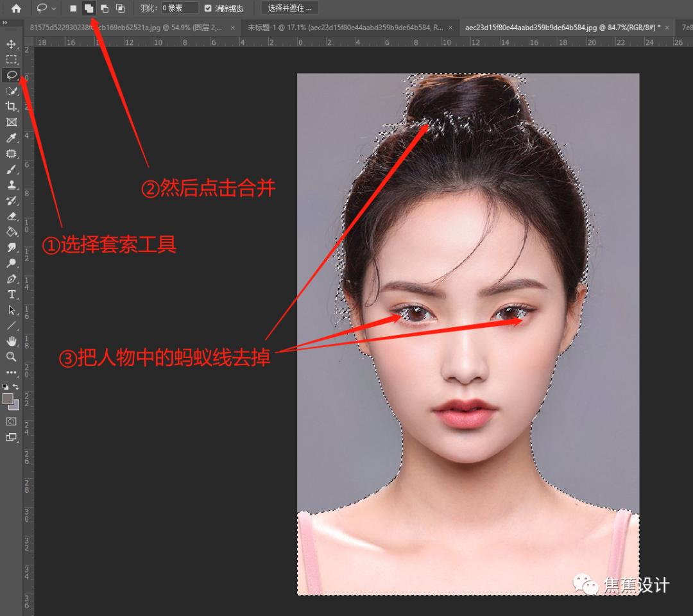Switch to the Eraser tool
Screen dimensions: 693x616
(x=12, y=216)
